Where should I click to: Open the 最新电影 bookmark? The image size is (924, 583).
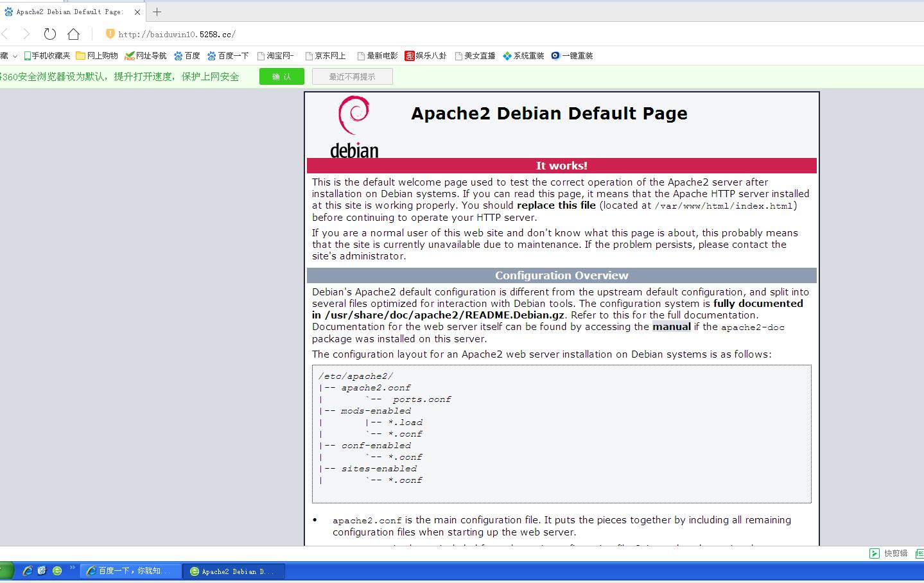pyautogui.click(x=378, y=56)
